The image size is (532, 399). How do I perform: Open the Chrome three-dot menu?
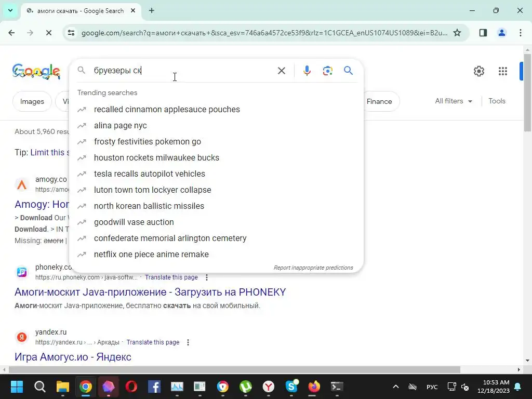click(x=521, y=33)
